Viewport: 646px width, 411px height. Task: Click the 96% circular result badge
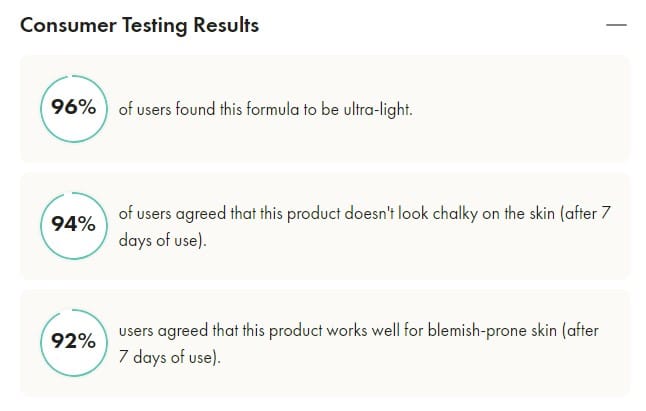coord(74,108)
